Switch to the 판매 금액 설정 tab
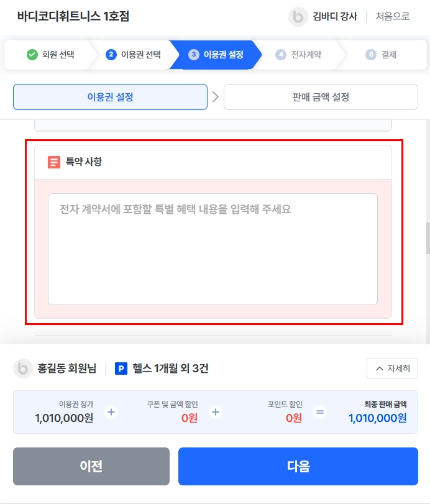430x504 pixels. coord(321,97)
